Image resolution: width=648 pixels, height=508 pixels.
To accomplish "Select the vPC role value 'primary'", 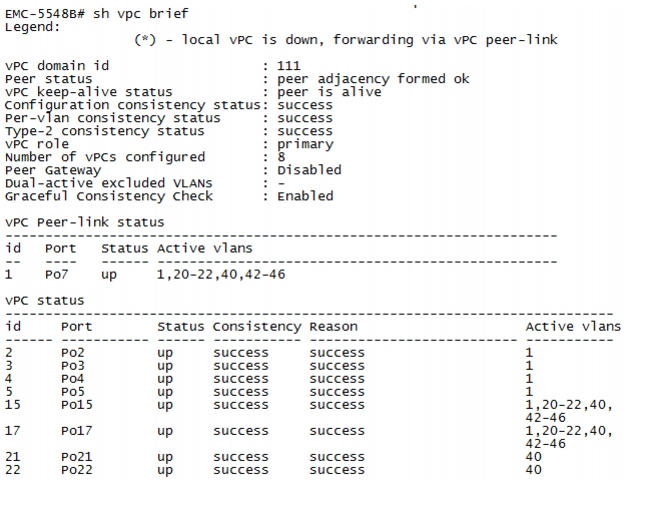I will (305, 144).
